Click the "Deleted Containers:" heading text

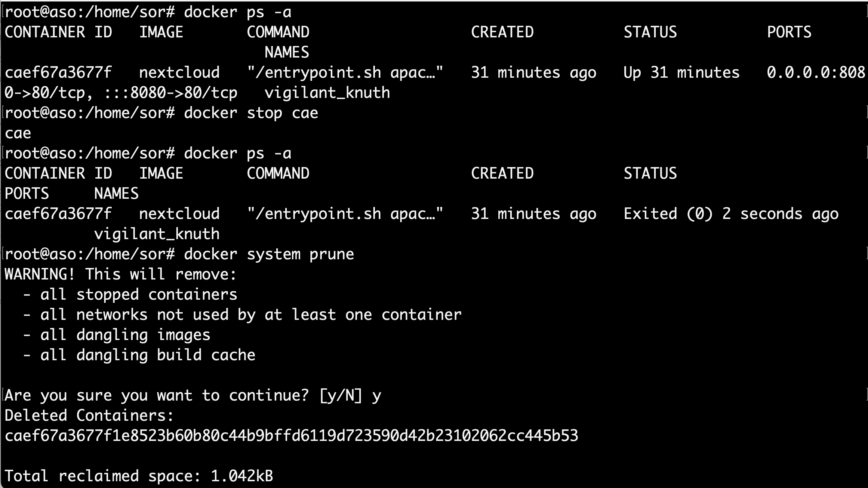(89, 416)
